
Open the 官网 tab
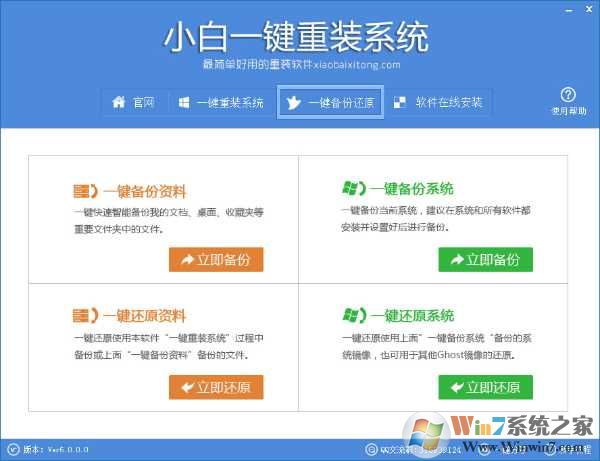click(x=134, y=102)
